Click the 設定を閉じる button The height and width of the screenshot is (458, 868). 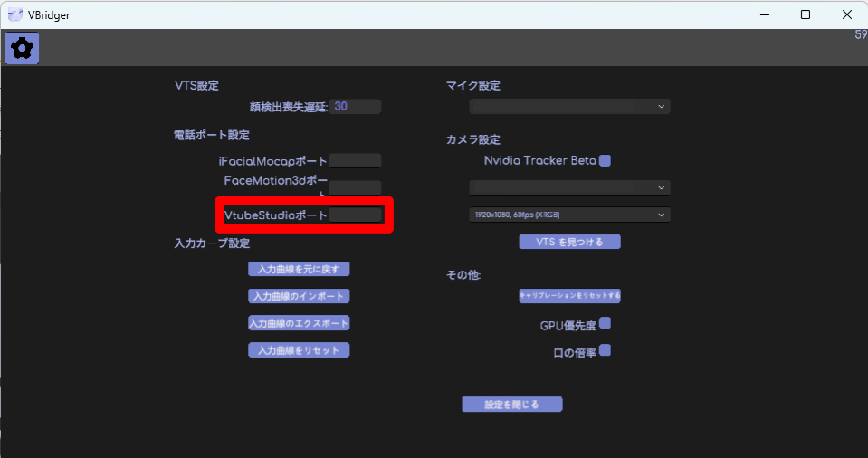click(x=512, y=404)
